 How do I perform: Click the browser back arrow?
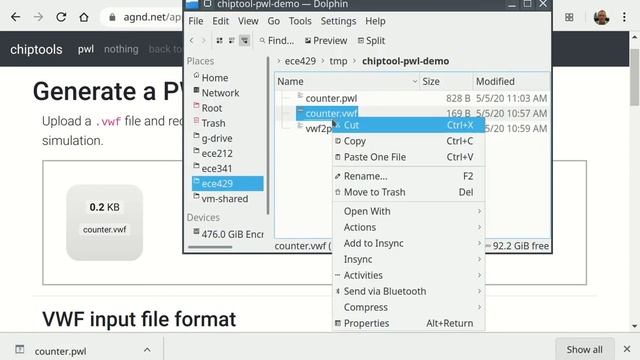click(x=16, y=17)
